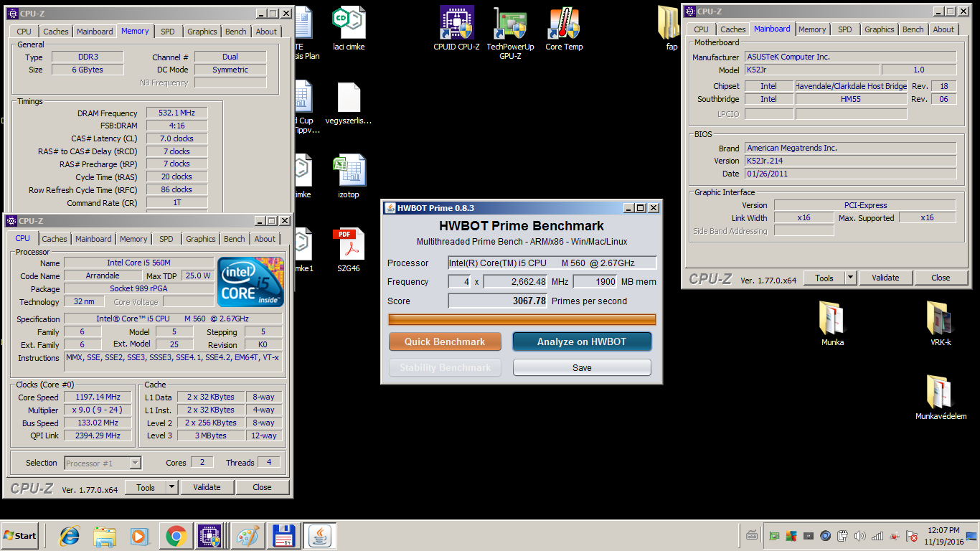Select CPU tab in the Mainboard CPU-Z window
The image size is (980, 551).
[701, 29]
